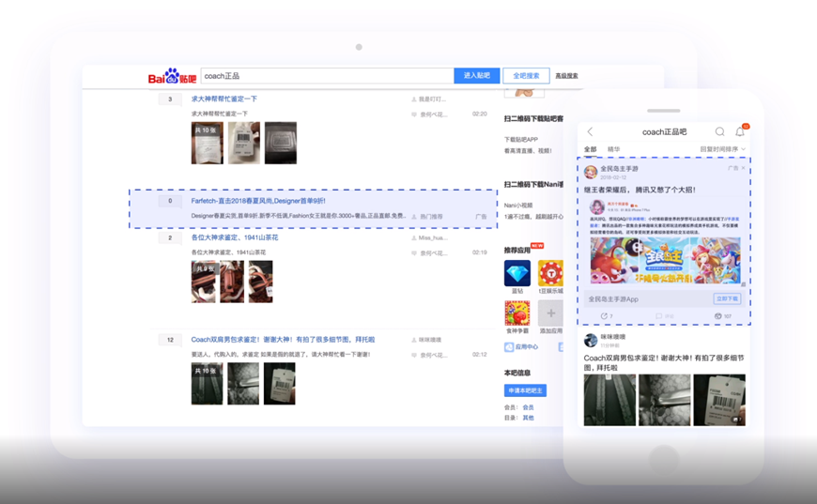Open the 其他 directory link
Image resolution: width=817 pixels, height=504 pixels.
pos(529,418)
